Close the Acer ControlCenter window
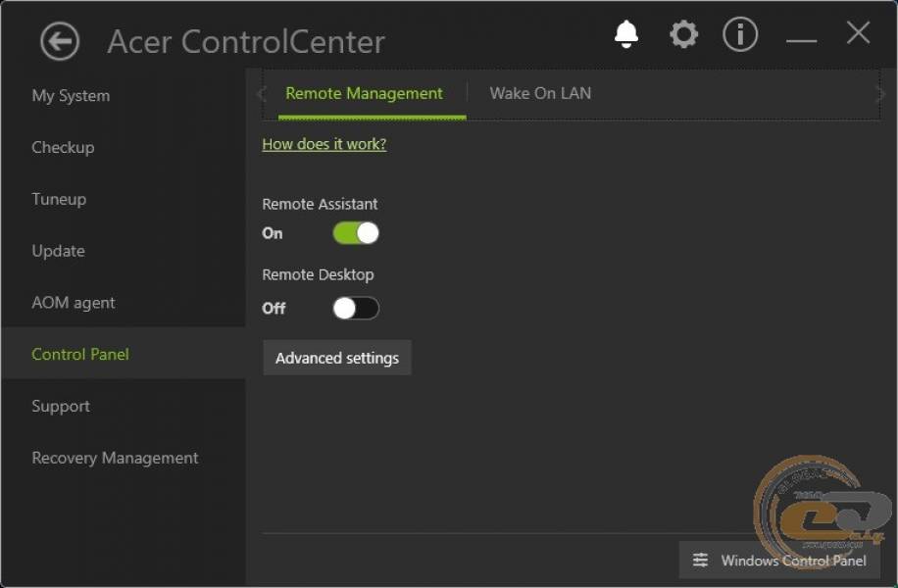This screenshot has width=898, height=588. [858, 32]
